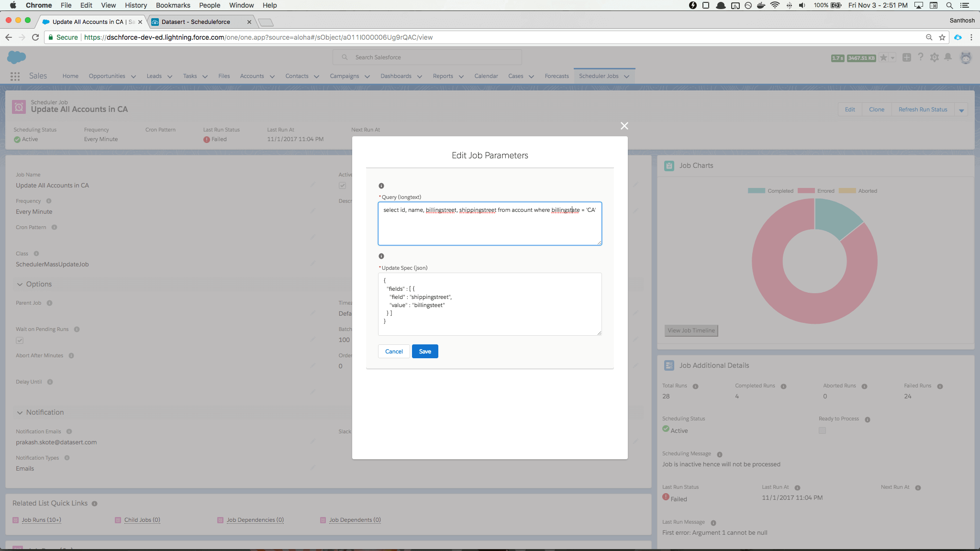Save the job parameters
Screen dimensions: 980x551
pos(425,352)
